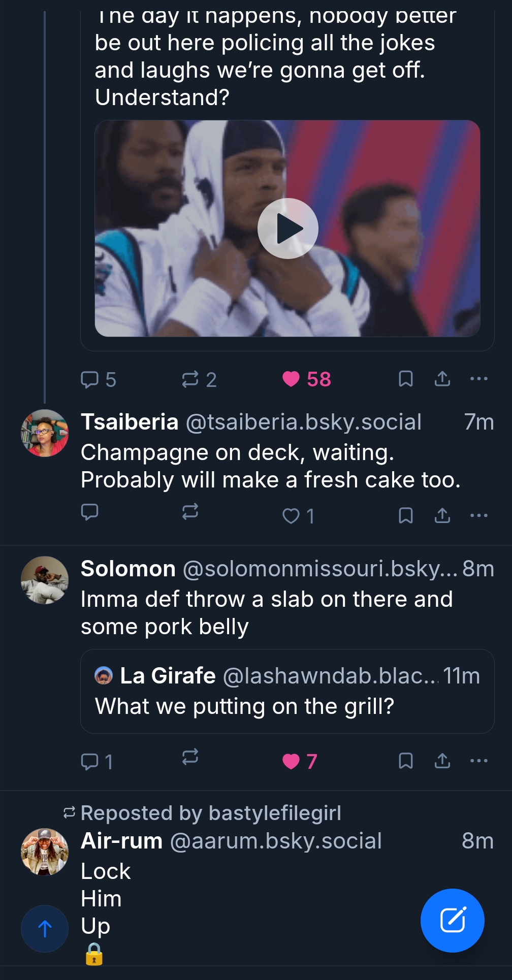Bookmark Tsaiberia's post
The height and width of the screenshot is (980, 512).
[x=405, y=515]
